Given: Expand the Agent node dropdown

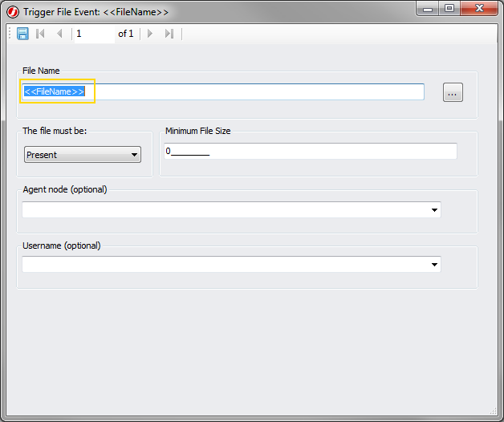Looking at the screenshot, I should point(434,210).
